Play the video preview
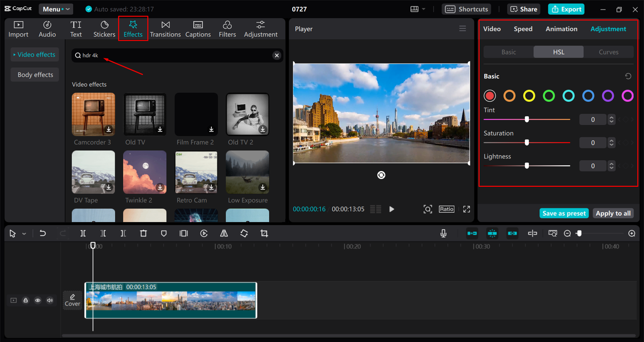The image size is (644, 342). click(x=392, y=209)
